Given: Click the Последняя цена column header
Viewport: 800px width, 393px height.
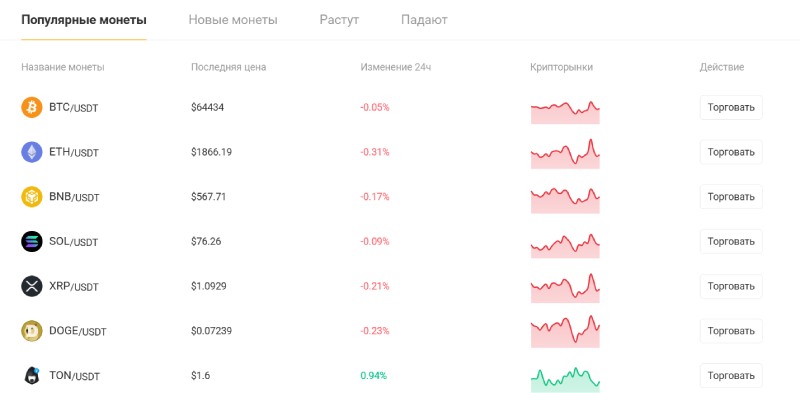Looking at the screenshot, I should [x=229, y=67].
